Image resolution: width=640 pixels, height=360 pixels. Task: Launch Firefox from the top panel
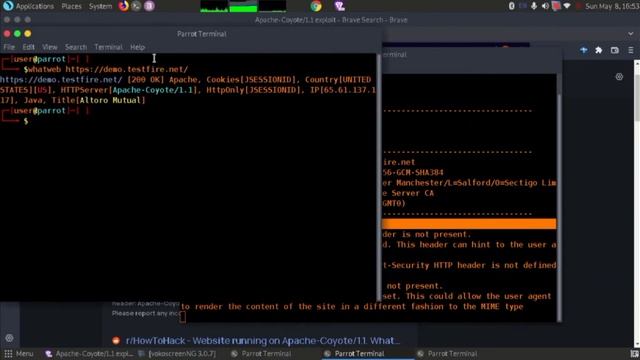coord(123,6)
